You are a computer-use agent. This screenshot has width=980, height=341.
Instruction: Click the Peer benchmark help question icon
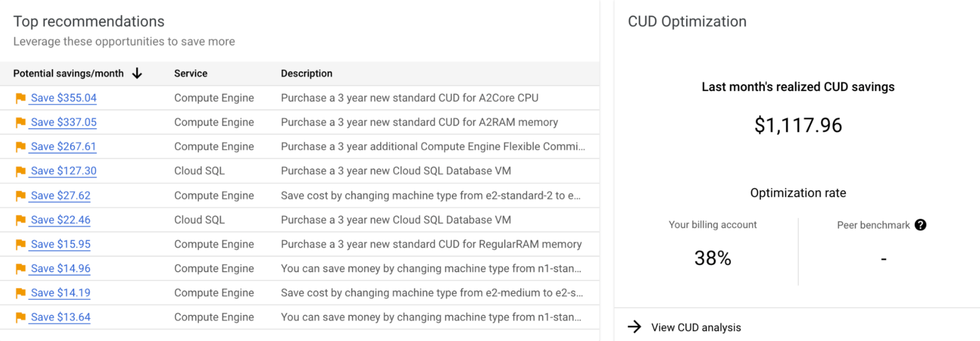(920, 225)
